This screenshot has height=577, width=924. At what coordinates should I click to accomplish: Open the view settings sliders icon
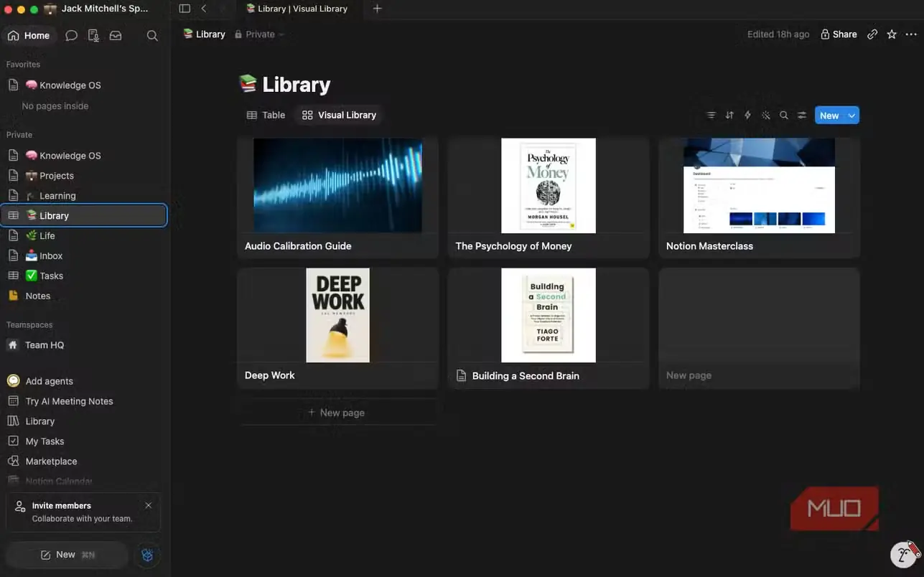pyautogui.click(x=802, y=115)
